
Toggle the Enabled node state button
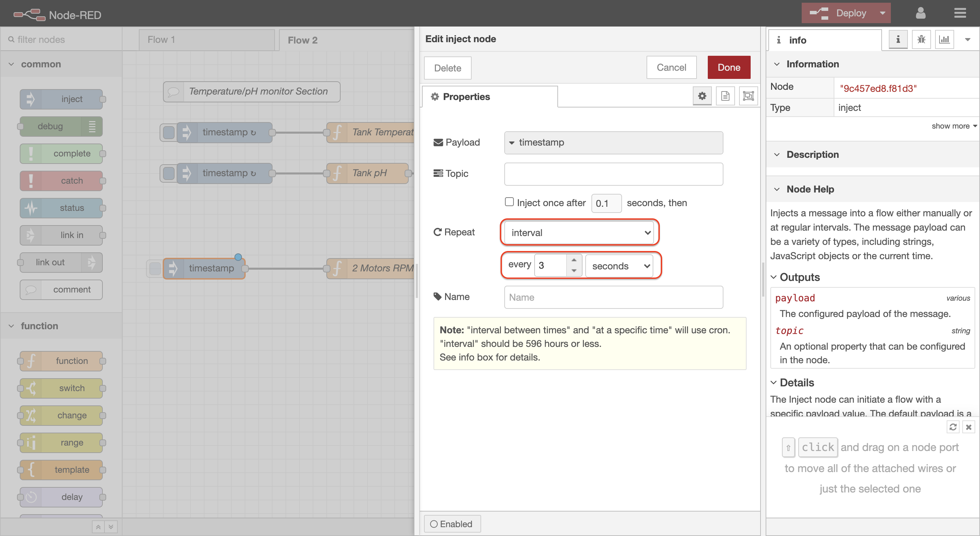click(x=452, y=524)
